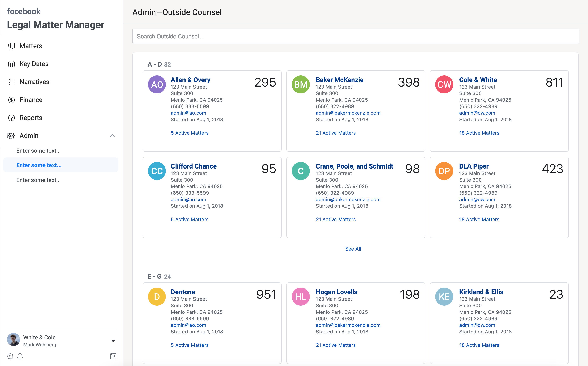Click Cole & White 18 Active Matters
This screenshot has height=366, width=588.
479,133
